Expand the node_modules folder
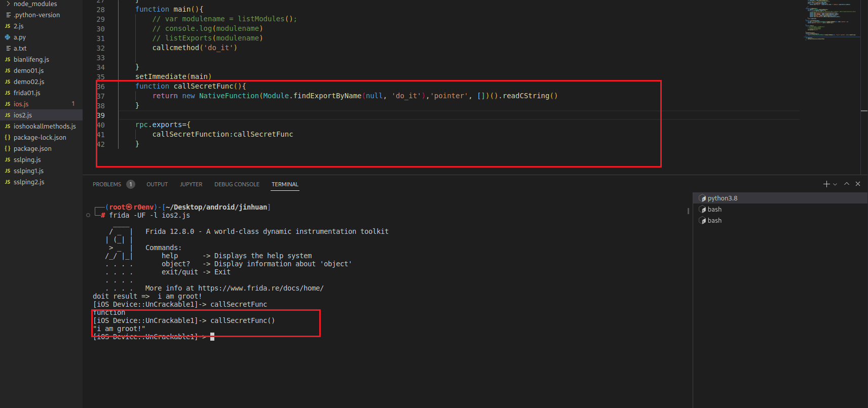Screen dimensions: 868x408 (x=34, y=4)
